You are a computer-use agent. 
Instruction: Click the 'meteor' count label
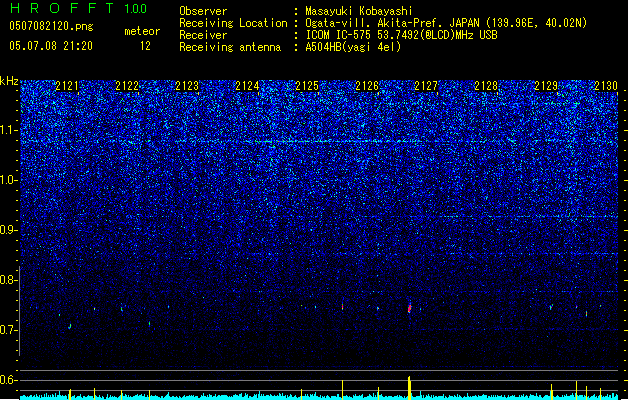tap(142, 31)
